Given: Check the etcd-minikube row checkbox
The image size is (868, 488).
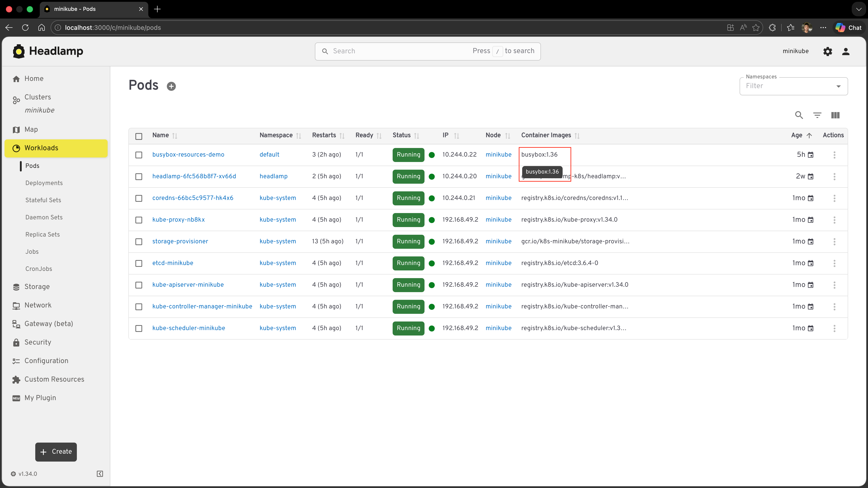Looking at the screenshot, I should click(x=139, y=263).
